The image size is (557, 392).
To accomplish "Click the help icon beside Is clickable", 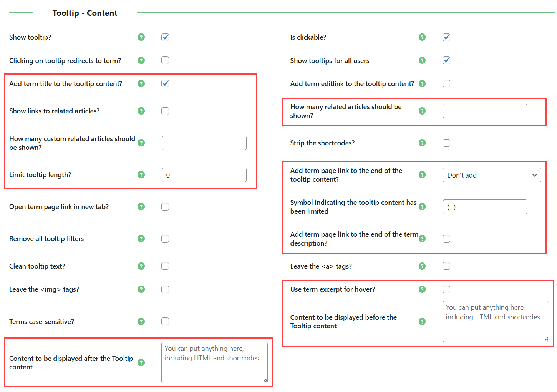I will 422,37.
